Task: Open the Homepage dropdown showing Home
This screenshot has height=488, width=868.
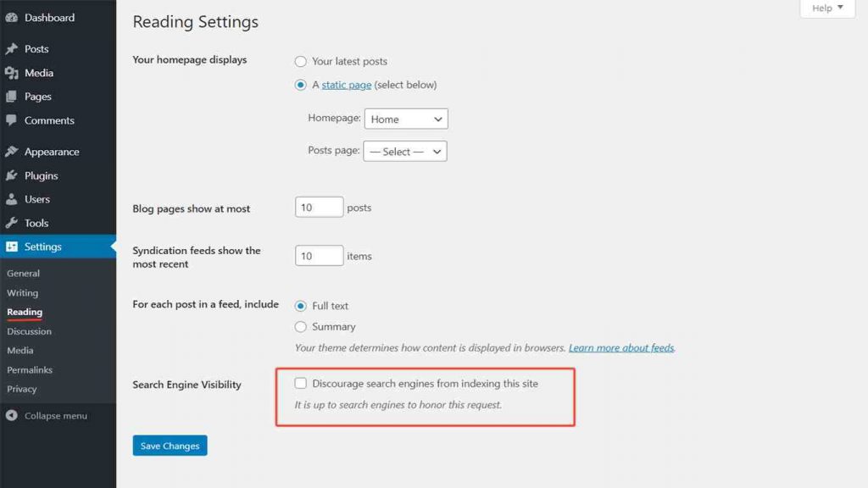Action: (406, 119)
